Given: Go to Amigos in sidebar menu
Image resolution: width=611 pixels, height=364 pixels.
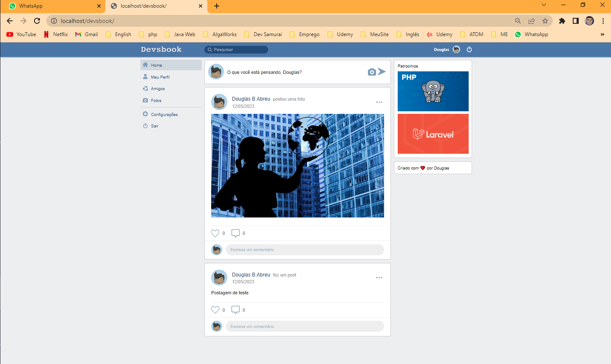Looking at the screenshot, I should tap(158, 89).
